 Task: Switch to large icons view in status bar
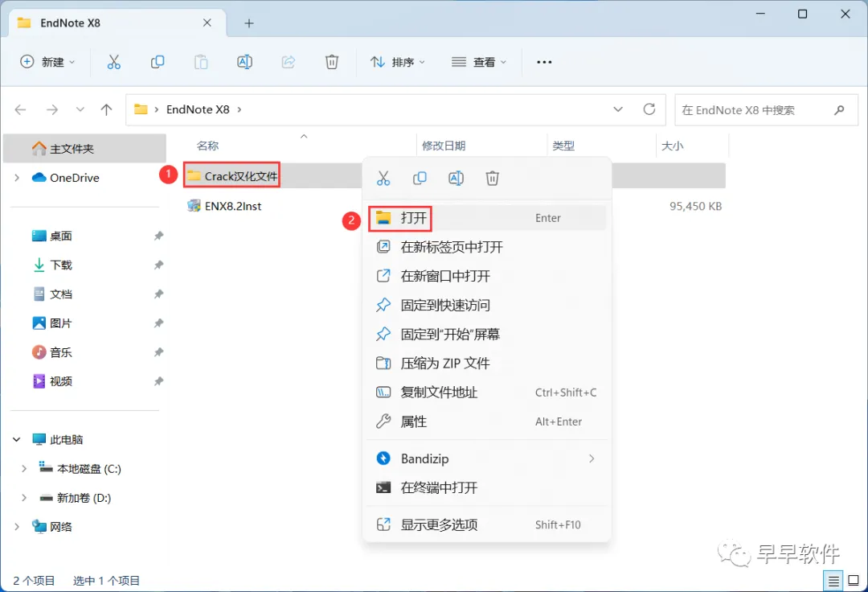[854, 581]
